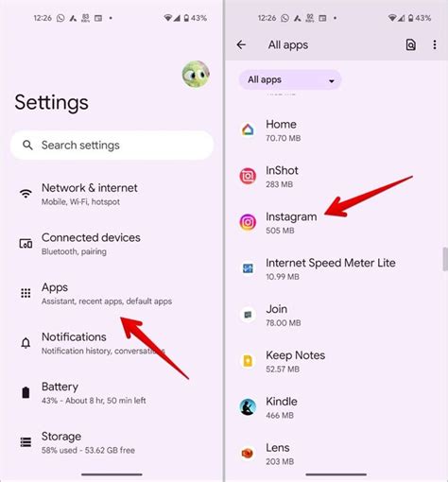Open the search apps icon in header
The width and height of the screenshot is (448, 482).
coord(410,44)
